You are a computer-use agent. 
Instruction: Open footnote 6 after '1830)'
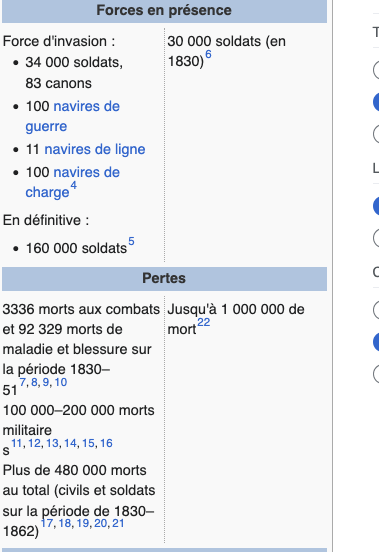[208, 54]
